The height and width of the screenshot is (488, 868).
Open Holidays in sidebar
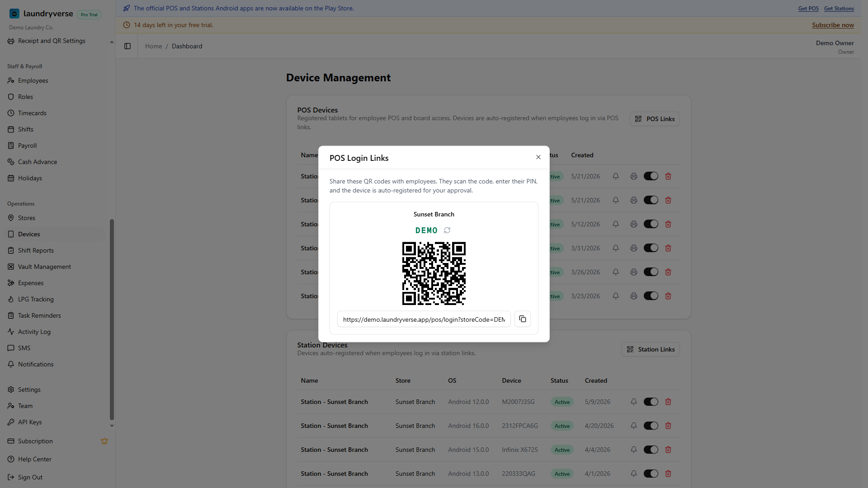pyautogui.click(x=54, y=178)
